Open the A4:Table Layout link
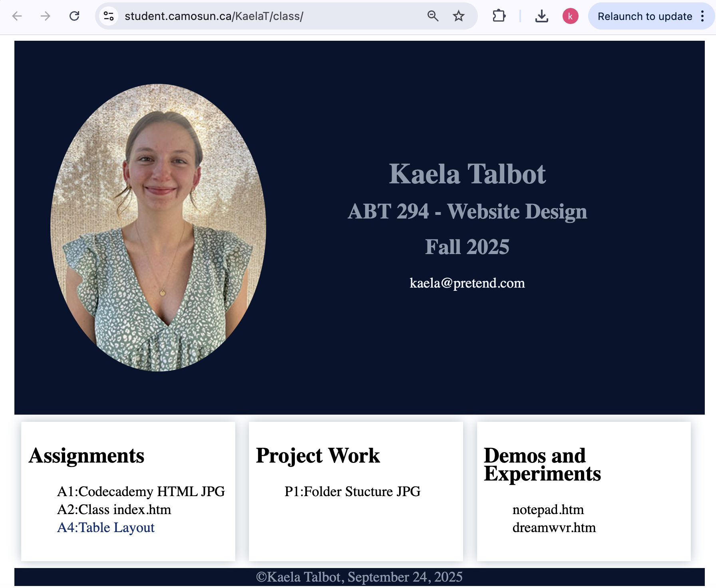 click(x=105, y=528)
